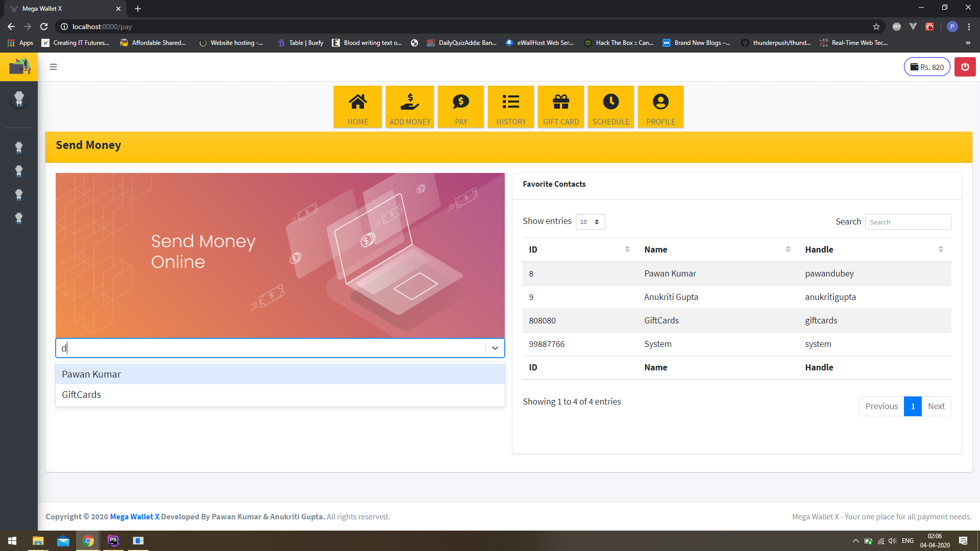This screenshot has height=551, width=980.
Task: Click the Next pagination button
Action: (x=936, y=406)
